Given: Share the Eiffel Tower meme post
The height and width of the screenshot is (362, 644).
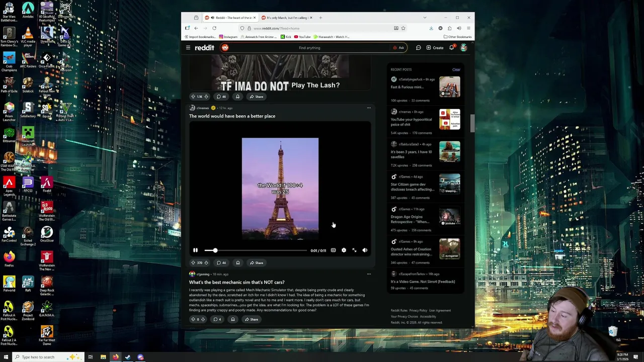Looking at the screenshot, I should 256,262.
